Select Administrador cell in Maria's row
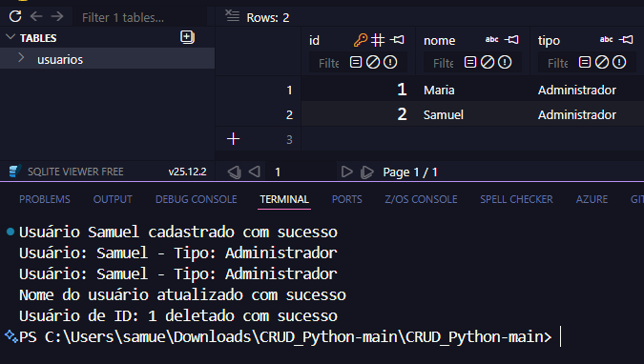 pyautogui.click(x=587, y=90)
